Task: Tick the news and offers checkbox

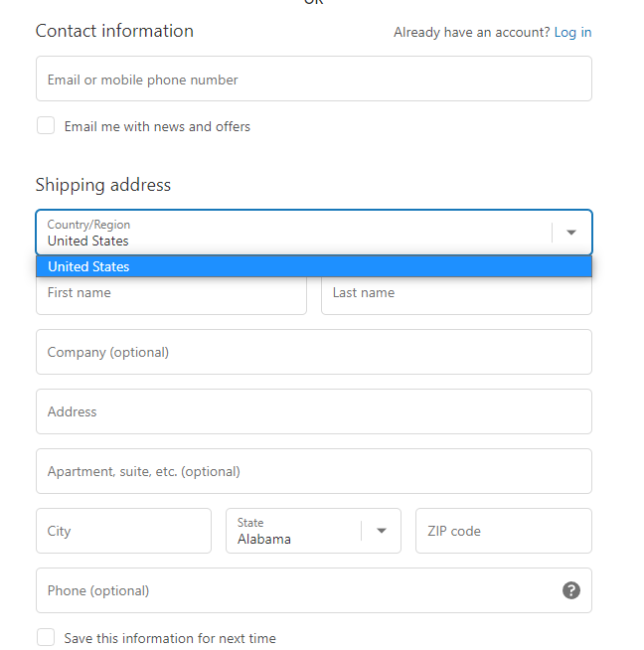Action: (x=46, y=126)
